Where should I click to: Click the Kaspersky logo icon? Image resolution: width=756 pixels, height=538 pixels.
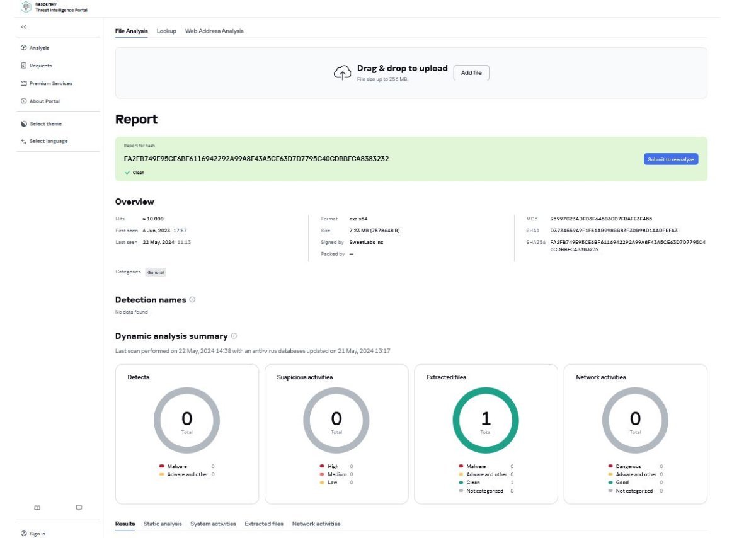point(26,7)
